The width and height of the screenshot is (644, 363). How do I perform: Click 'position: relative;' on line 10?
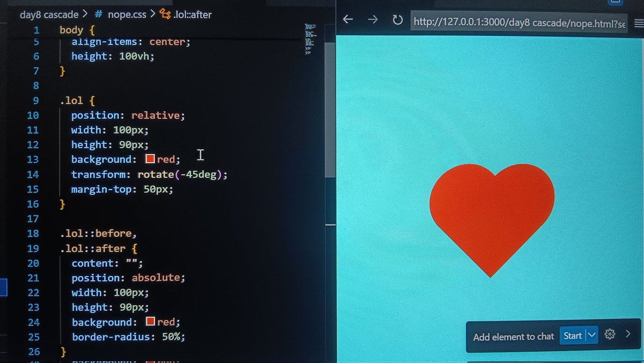(128, 115)
